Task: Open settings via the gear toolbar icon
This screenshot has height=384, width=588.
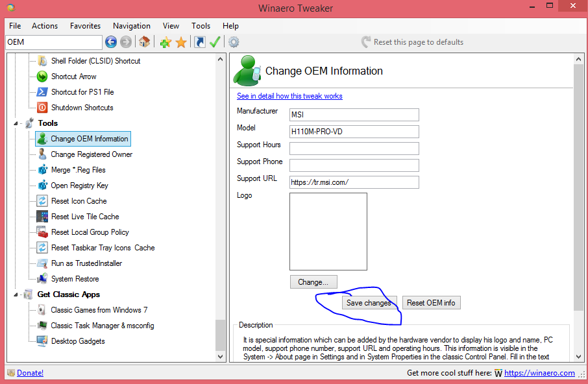Action: click(x=234, y=42)
